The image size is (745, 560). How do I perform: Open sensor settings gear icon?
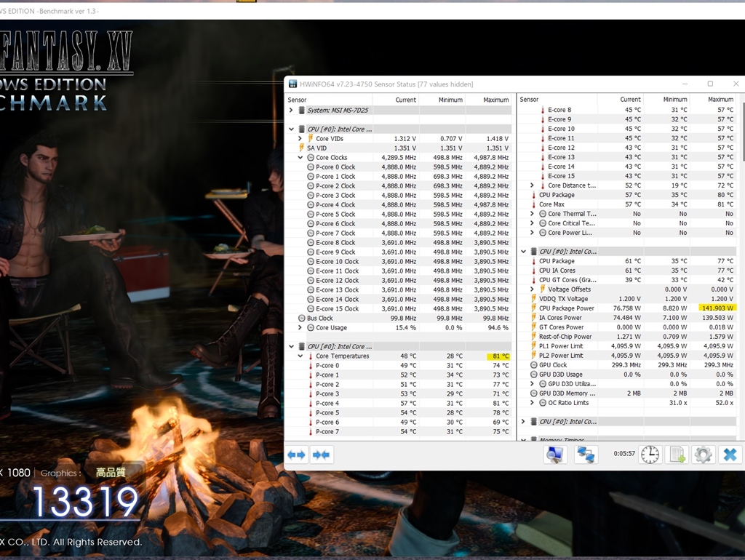(x=704, y=455)
